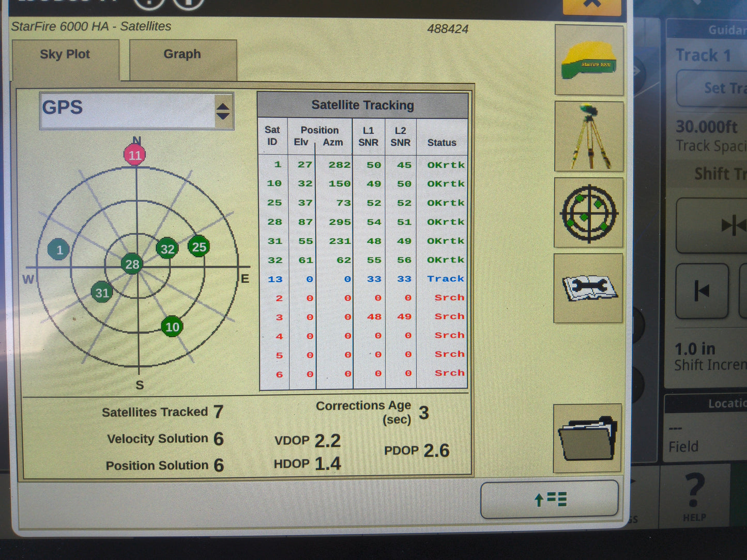Screen dimensions: 747x560
Task: Tap the shift track left arrow button
Action: 702,291
